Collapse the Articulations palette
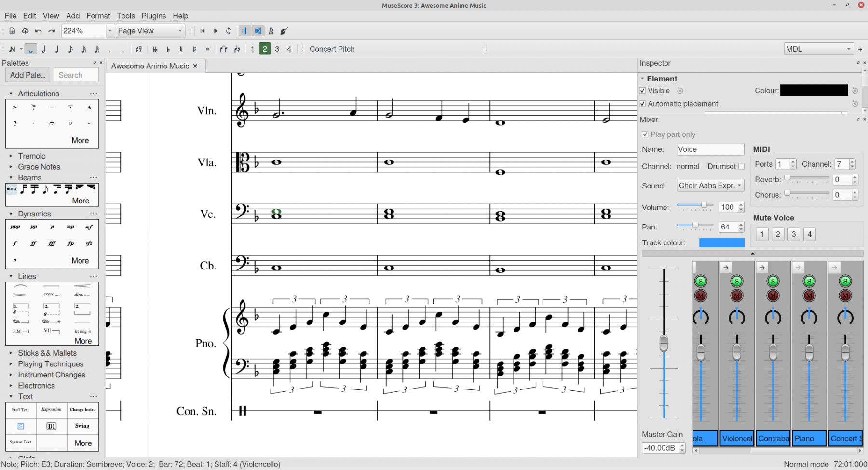 11,94
